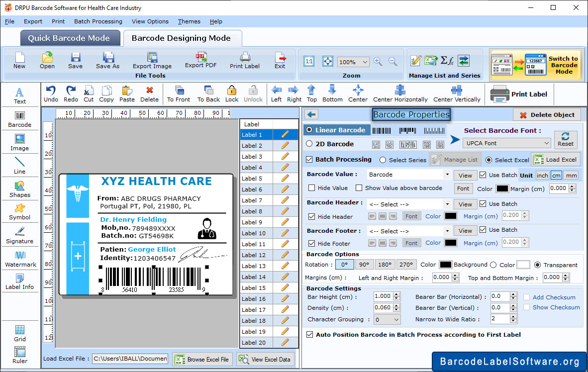Viewport: 588px width, 372px height.
Task: Export label as PDF
Action: [x=200, y=60]
